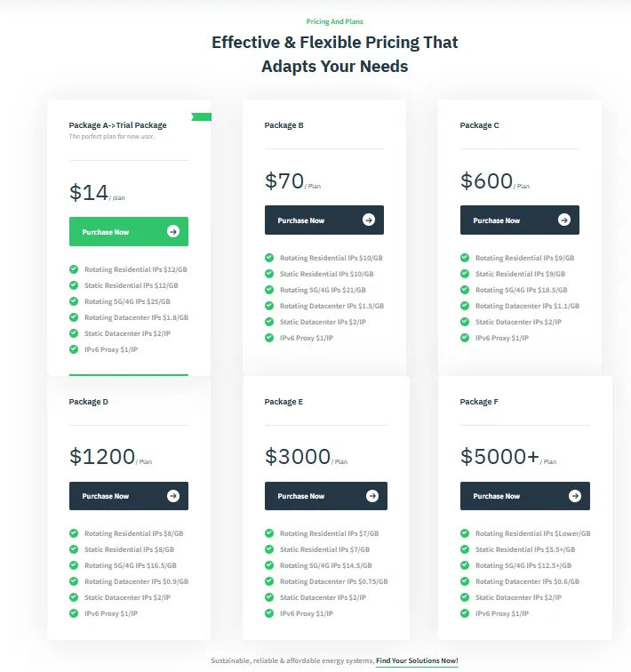
Task: Click the green check beside Package A's IPv6 Proxy $1/IP
Action: click(x=74, y=349)
